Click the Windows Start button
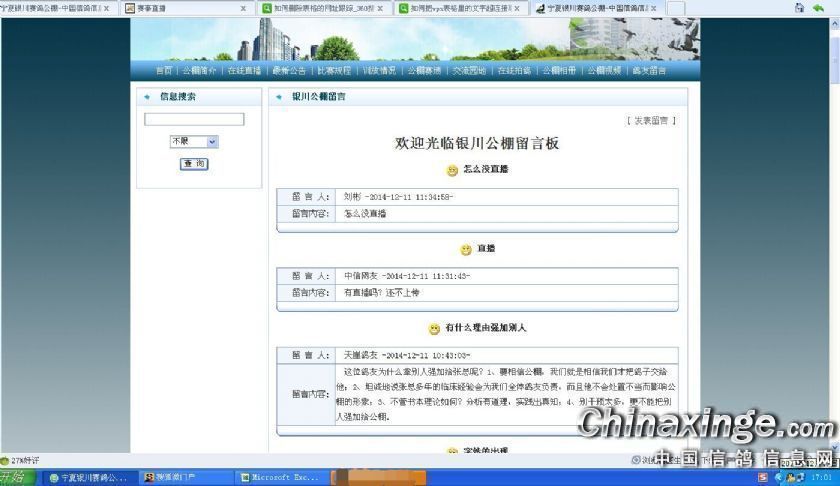This screenshot has width=840, height=486. 14,478
